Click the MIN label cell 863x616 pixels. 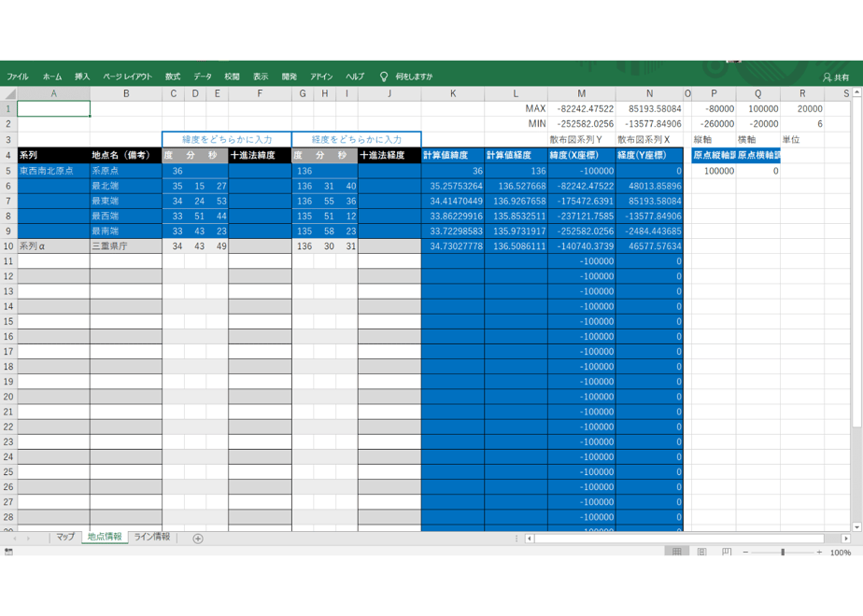click(516, 124)
